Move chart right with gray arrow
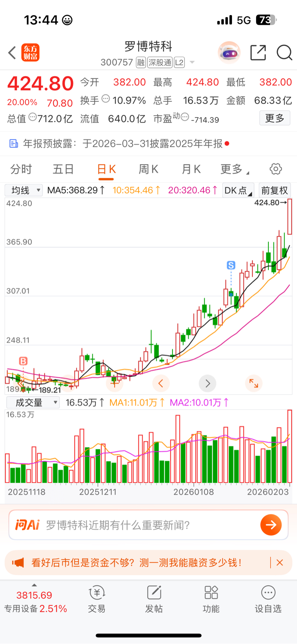Viewport: 297px width, 644px height. 207,384
